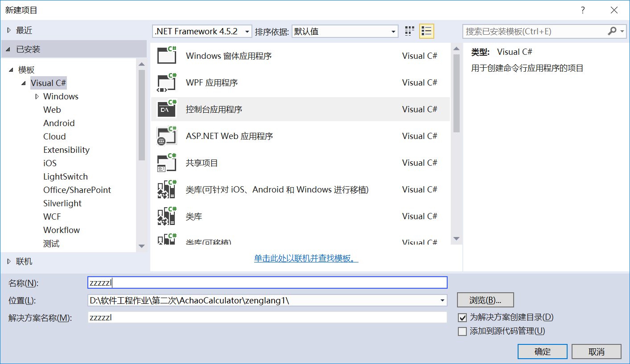
Task: Open 单击此处以联机并查找模板 link
Action: click(x=306, y=258)
